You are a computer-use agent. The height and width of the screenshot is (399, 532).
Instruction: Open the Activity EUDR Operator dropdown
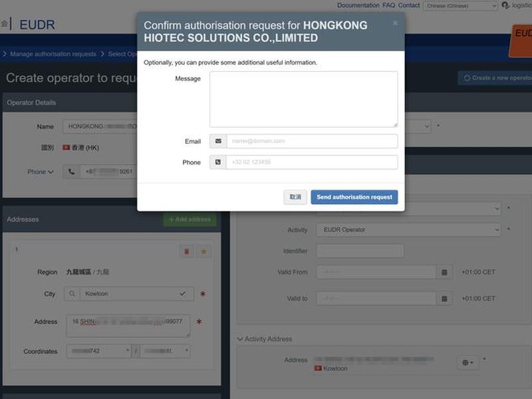coord(408,230)
